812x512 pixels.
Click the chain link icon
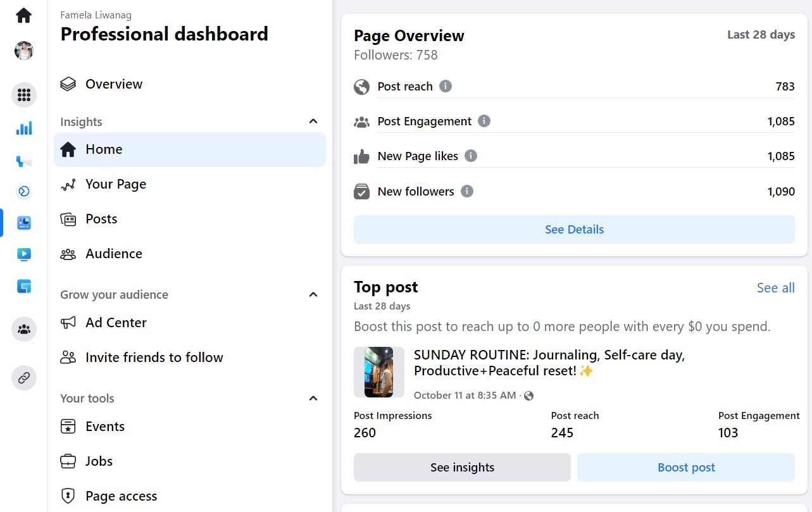point(24,378)
